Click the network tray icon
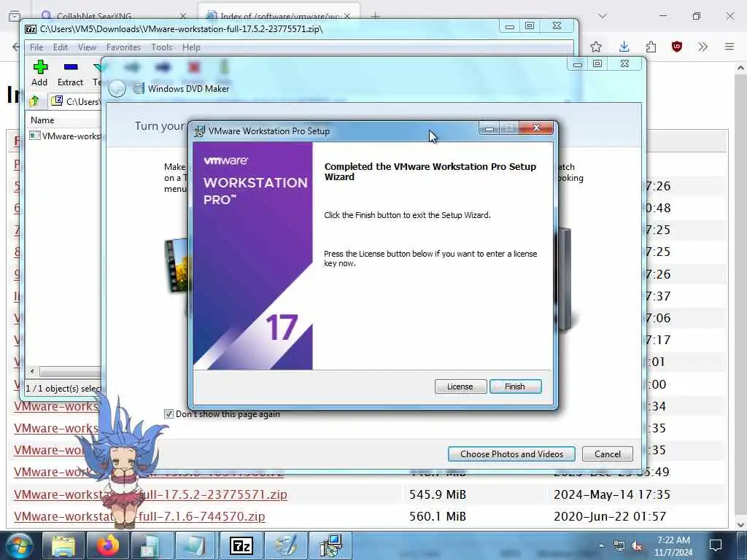747x560 pixels. (619, 545)
